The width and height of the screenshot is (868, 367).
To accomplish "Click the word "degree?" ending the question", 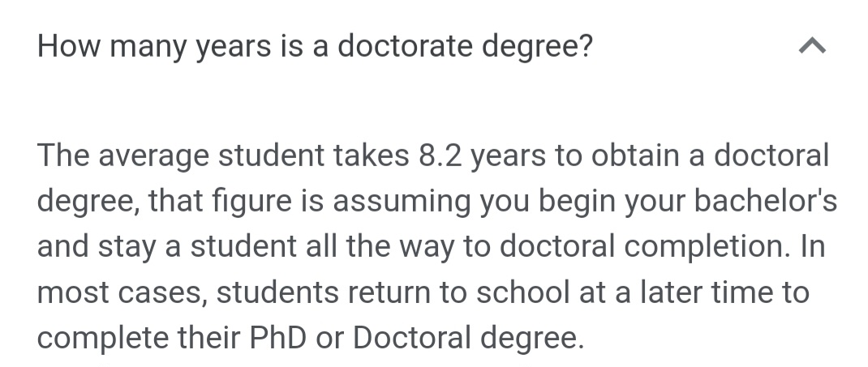I will [537, 48].
